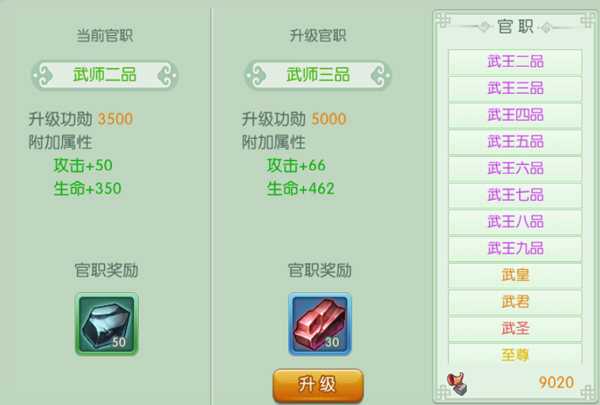
Task: Click the merit horn icon beside 9020
Action: (457, 383)
